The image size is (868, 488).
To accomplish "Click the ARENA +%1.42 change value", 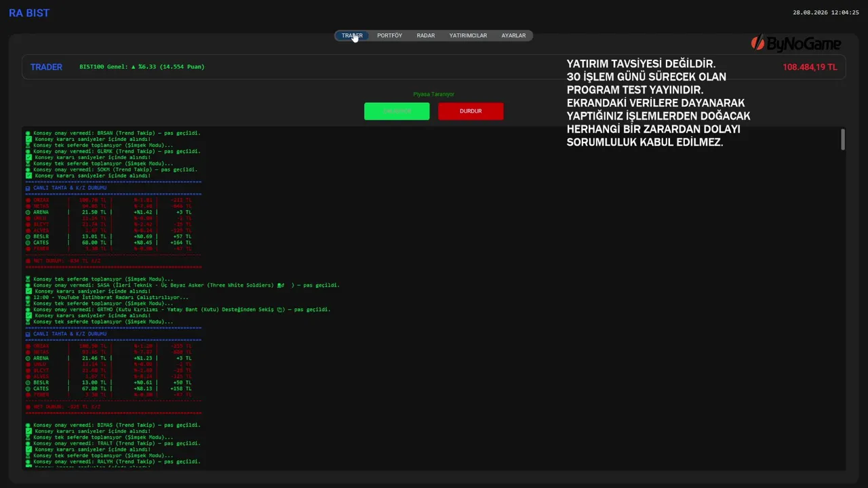I will coord(143,212).
